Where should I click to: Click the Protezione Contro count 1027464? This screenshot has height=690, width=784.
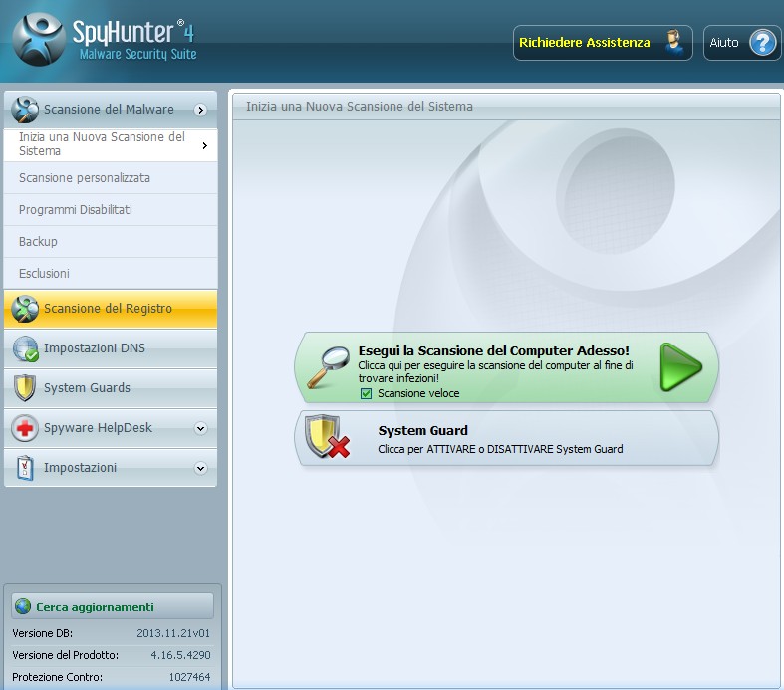[x=189, y=677]
